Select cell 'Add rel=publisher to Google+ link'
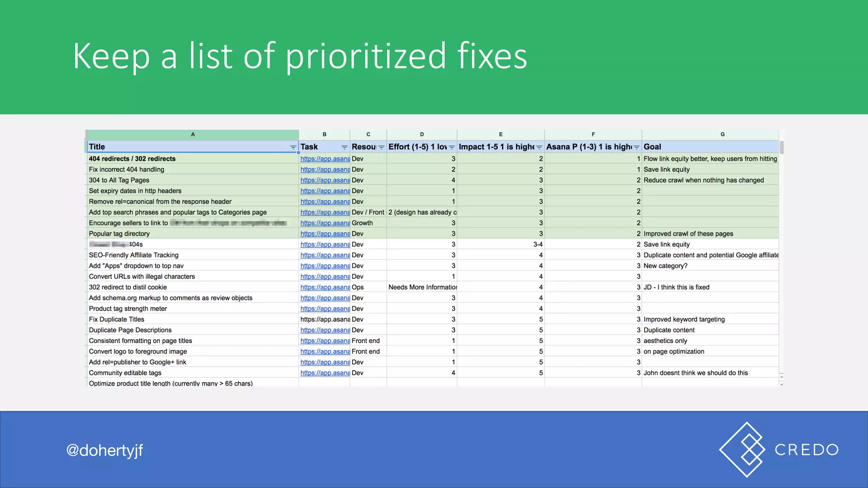868x488 pixels. pyautogui.click(x=193, y=362)
